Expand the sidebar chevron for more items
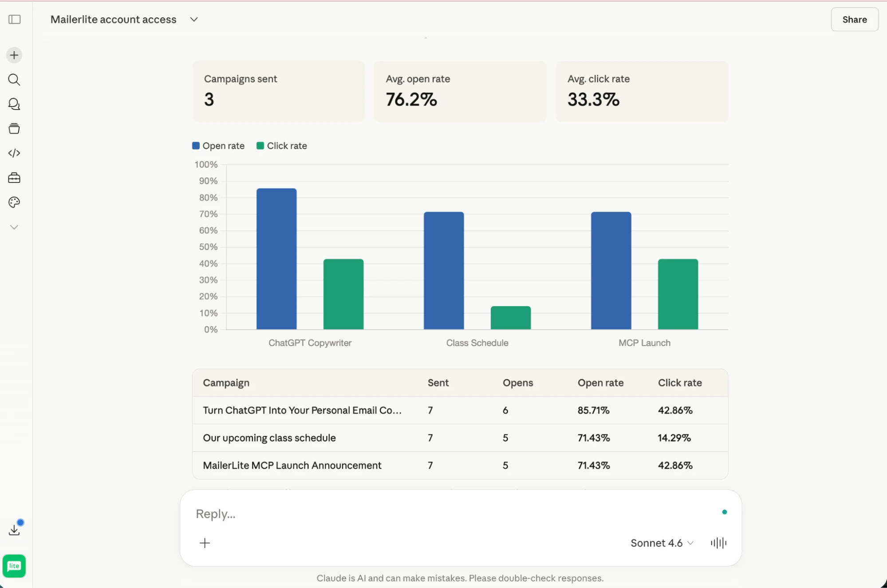 pyautogui.click(x=14, y=227)
